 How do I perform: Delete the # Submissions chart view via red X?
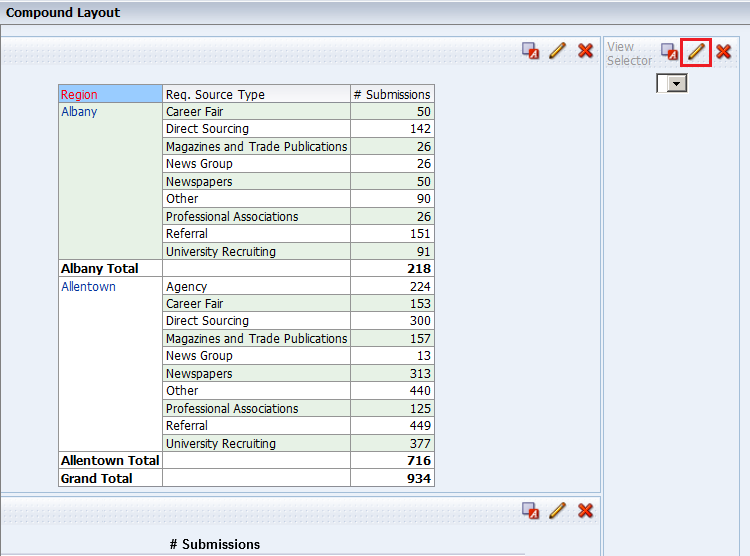coord(586,511)
